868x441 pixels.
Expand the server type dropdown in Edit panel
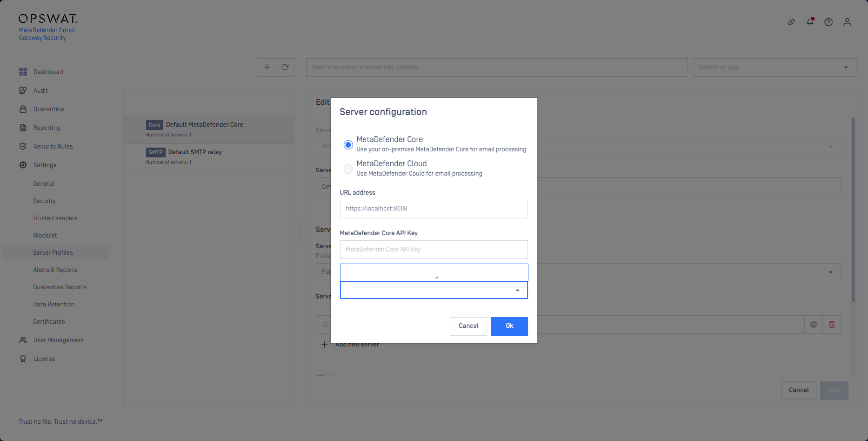tap(830, 147)
